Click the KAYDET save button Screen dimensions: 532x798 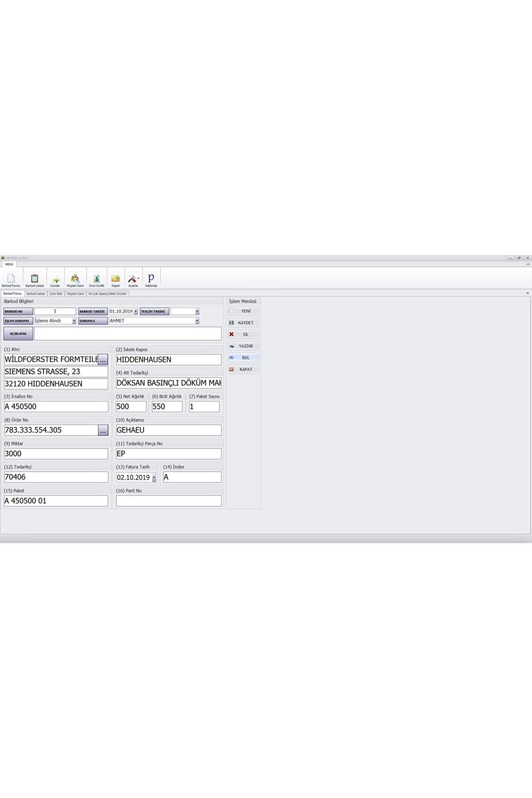point(243,323)
